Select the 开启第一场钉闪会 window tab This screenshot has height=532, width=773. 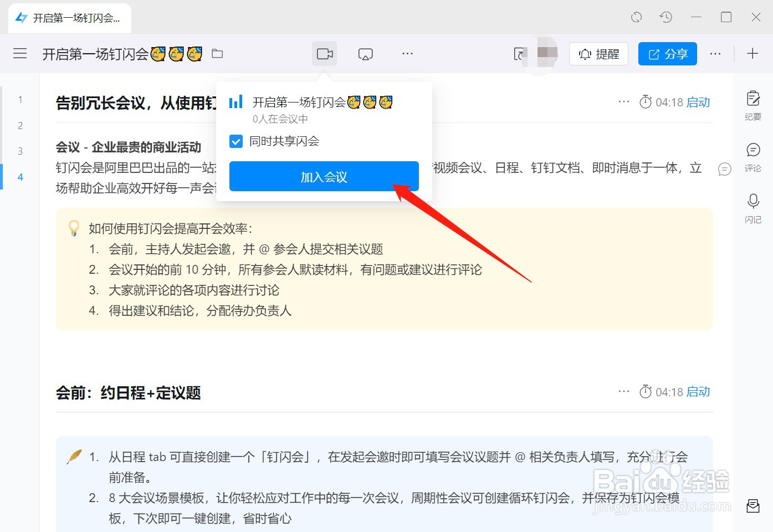(x=70, y=18)
